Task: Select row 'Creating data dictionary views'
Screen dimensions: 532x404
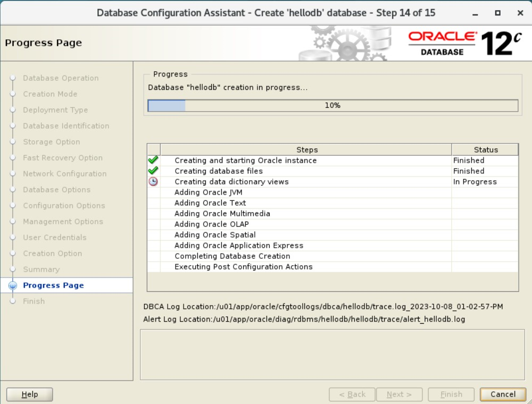Action: [x=332, y=182]
